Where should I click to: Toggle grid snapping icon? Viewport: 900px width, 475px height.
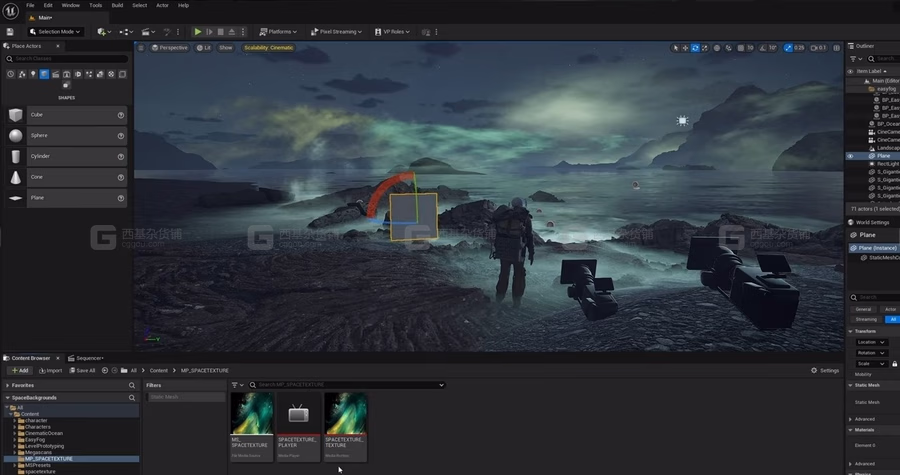[741, 48]
